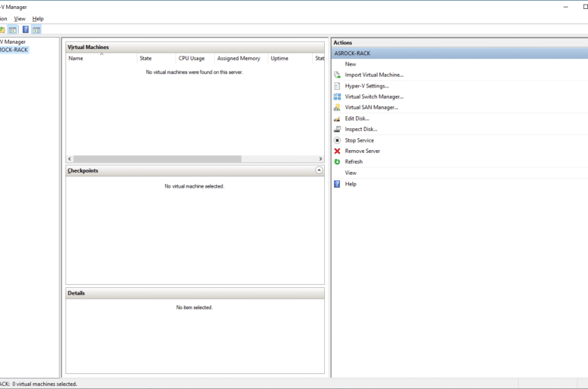Click the horizontal scrollbar left arrow
588x389 pixels.
[x=70, y=159]
